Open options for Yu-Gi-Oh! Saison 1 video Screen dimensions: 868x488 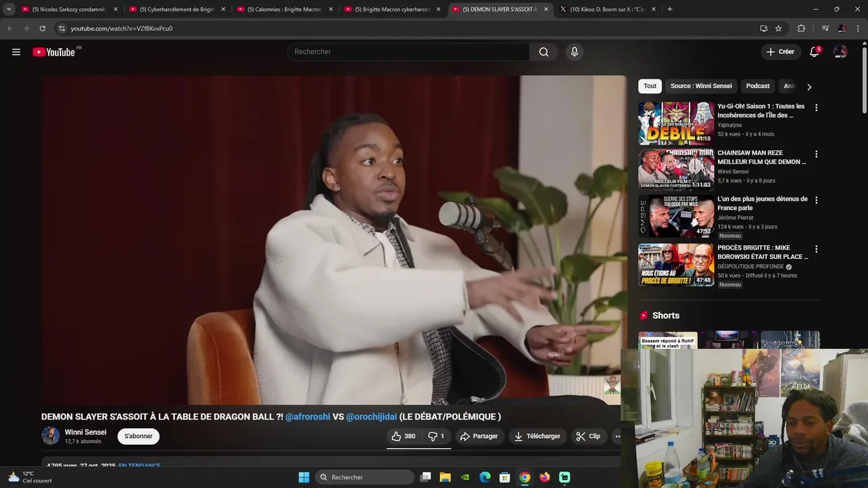[816, 108]
